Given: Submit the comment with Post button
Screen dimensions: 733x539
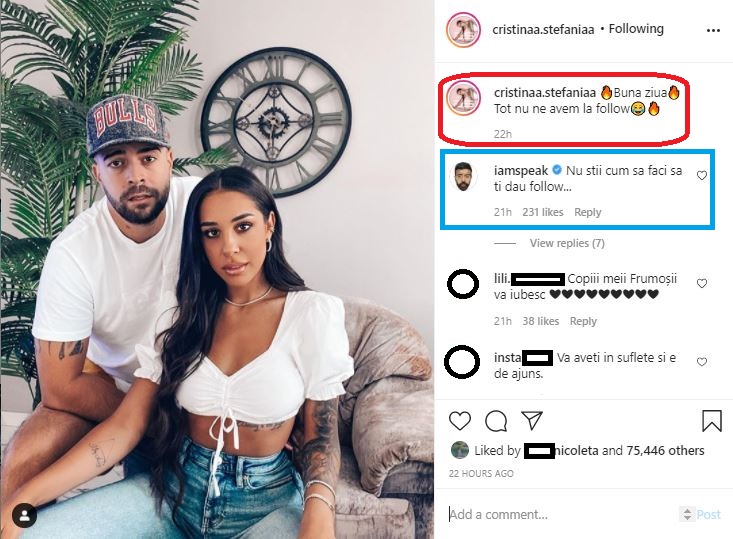Looking at the screenshot, I should pyautogui.click(x=708, y=515).
